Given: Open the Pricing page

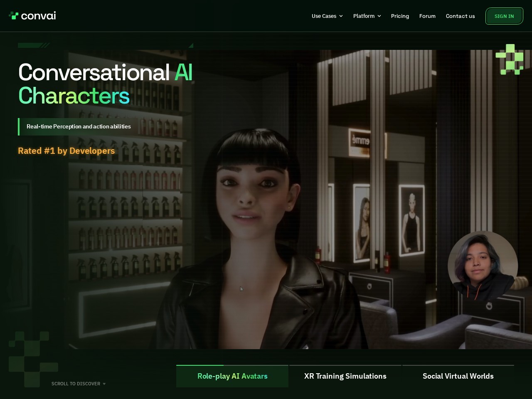Looking at the screenshot, I should click(x=400, y=16).
